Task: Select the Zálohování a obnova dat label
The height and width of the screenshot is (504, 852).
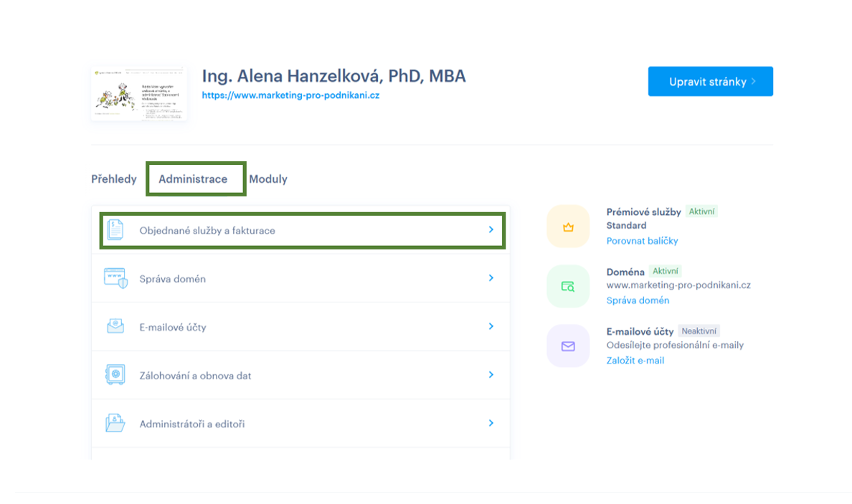Action: click(195, 375)
